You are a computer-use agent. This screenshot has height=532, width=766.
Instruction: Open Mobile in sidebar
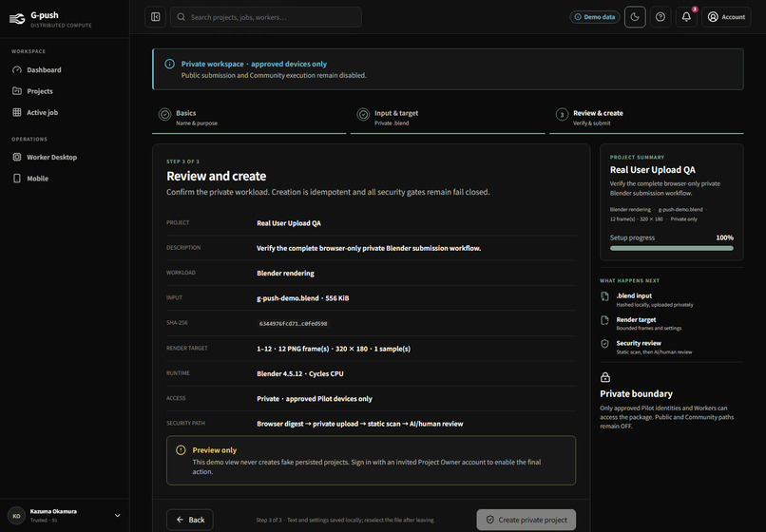pyautogui.click(x=65, y=179)
